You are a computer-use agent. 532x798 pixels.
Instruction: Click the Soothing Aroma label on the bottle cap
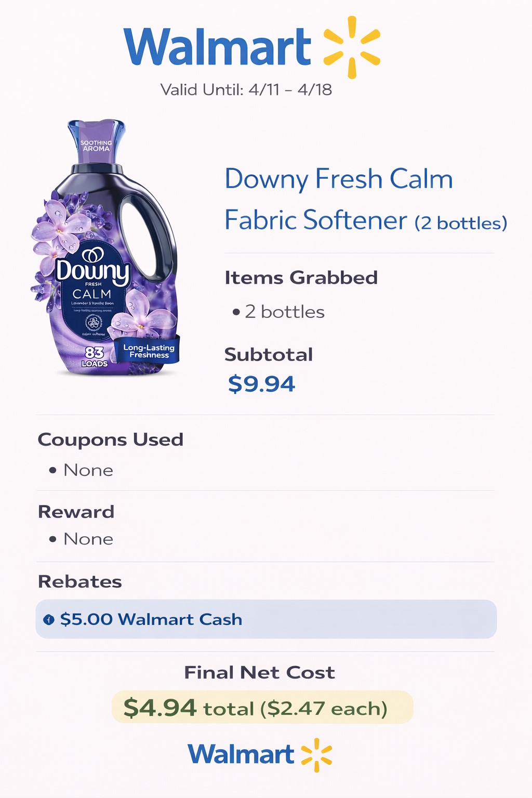(96, 145)
